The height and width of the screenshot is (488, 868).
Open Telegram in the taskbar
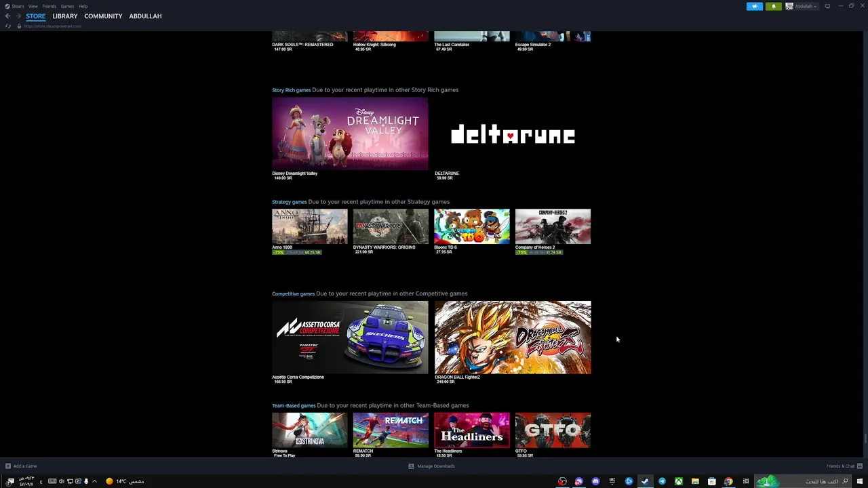(x=662, y=481)
